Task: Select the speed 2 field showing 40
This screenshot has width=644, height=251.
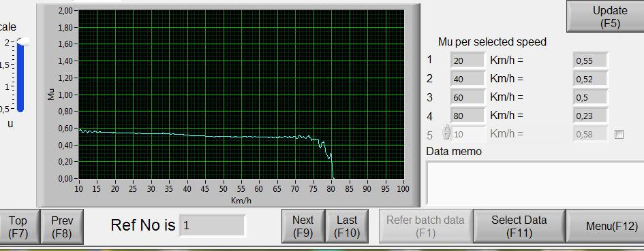Action: (x=467, y=79)
